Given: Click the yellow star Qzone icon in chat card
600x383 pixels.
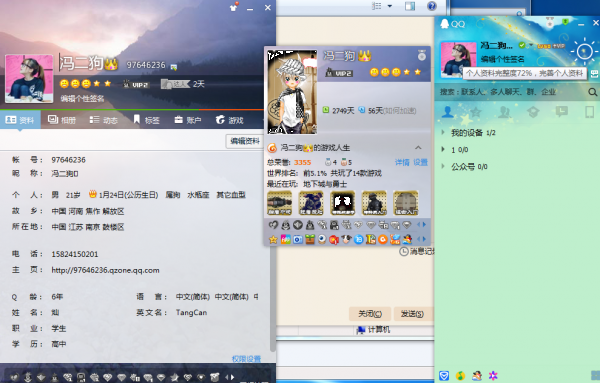Looking at the screenshot, I should coord(273,240).
